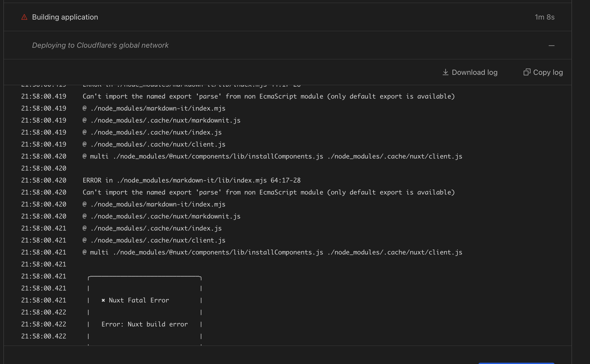The width and height of the screenshot is (590, 364).
Task: Click the first markdownit.js cache log line
Action: click(x=161, y=120)
